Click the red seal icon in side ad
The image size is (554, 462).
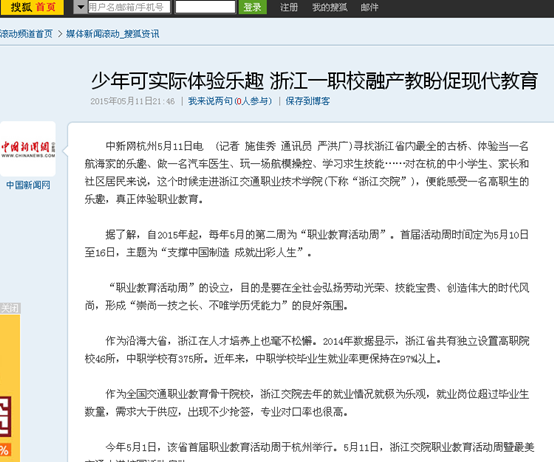tap(5, 417)
